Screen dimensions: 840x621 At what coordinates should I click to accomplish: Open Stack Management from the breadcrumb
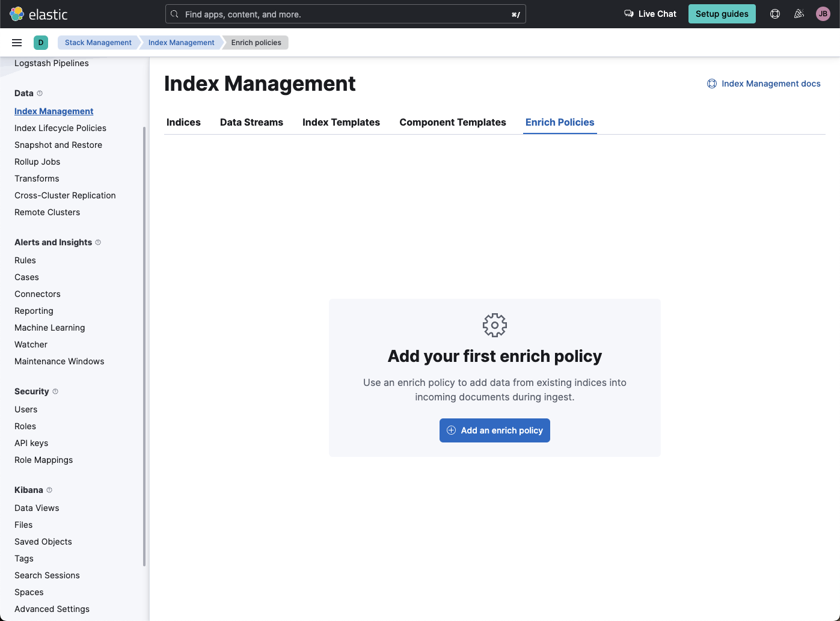(97, 42)
